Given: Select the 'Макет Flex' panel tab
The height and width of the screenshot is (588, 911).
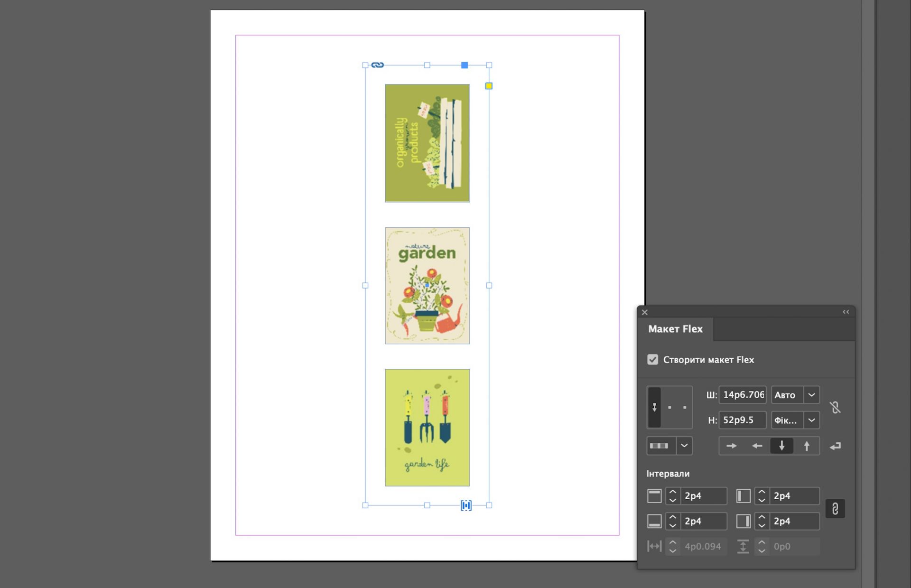Looking at the screenshot, I should (x=675, y=329).
